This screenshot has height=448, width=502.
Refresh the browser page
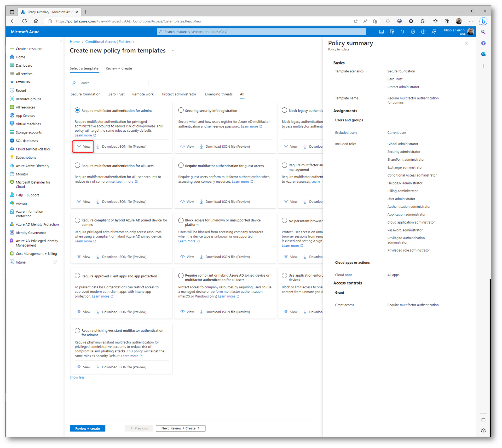click(25, 21)
